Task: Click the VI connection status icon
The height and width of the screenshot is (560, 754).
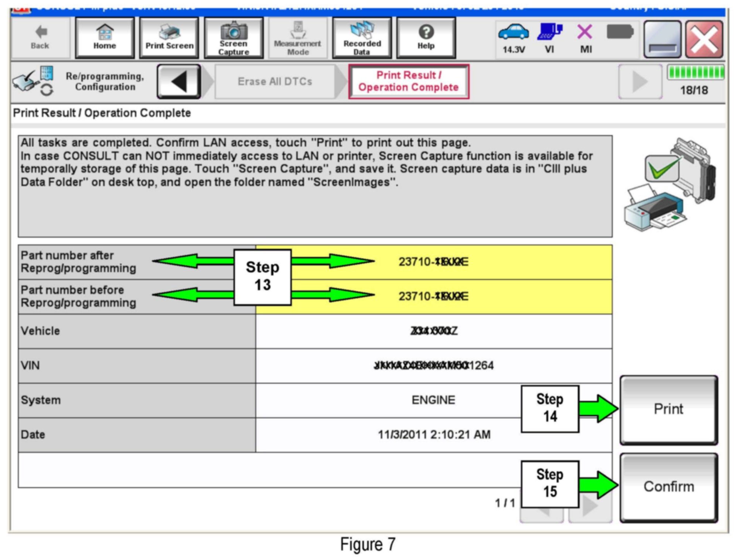Action: point(549,37)
